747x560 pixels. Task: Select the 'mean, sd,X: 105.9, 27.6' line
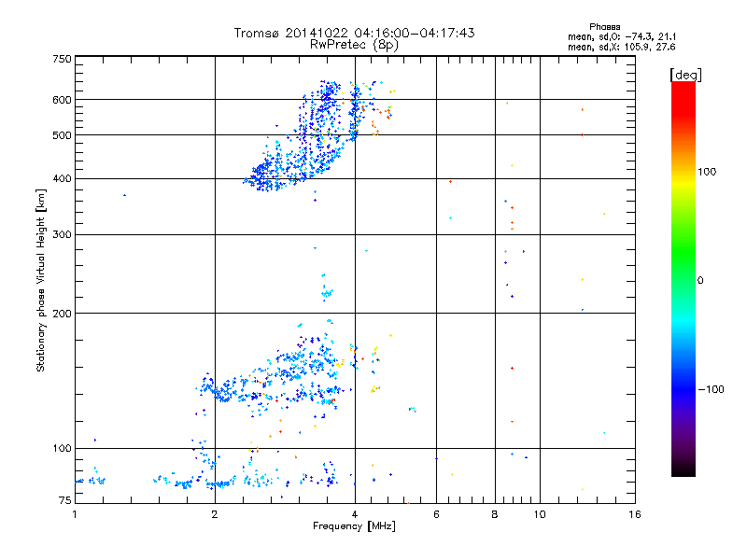point(622,48)
